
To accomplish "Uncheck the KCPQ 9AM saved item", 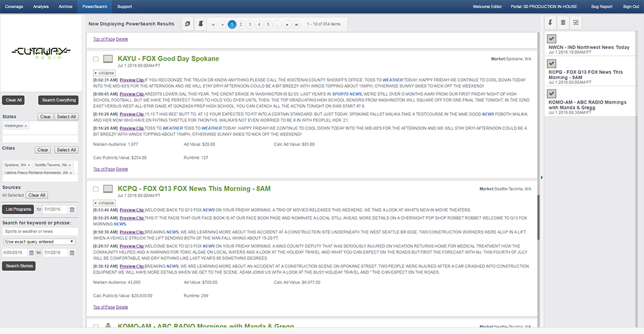I will [552, 64].
